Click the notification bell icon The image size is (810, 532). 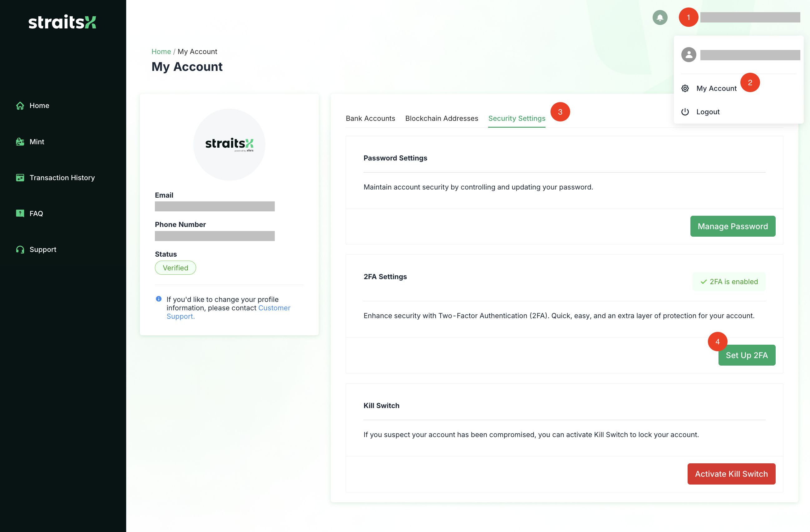pos(659,17)
